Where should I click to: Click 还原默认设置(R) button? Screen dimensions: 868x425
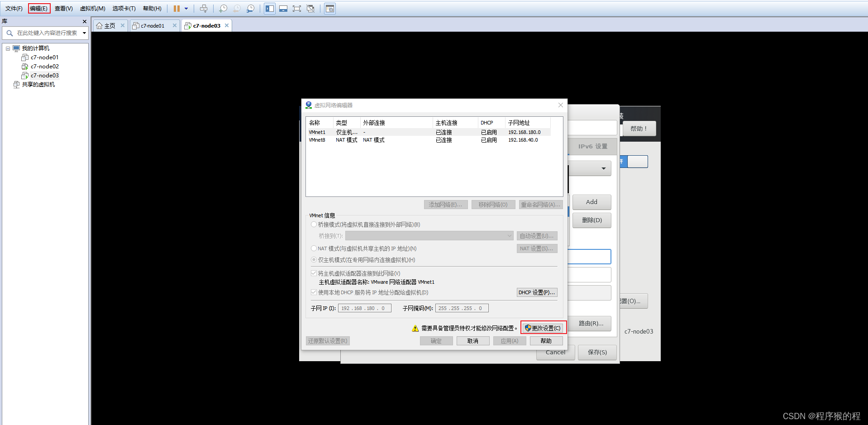click(x=328, y=341)
